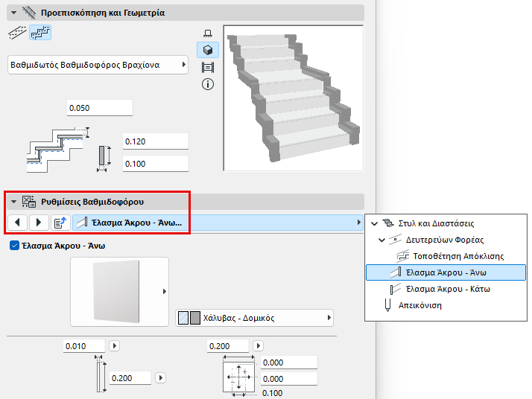Select Στυλ και Διαστάσεις in tree
This screenshot has height=399, width=532.
tap(436, 223)
